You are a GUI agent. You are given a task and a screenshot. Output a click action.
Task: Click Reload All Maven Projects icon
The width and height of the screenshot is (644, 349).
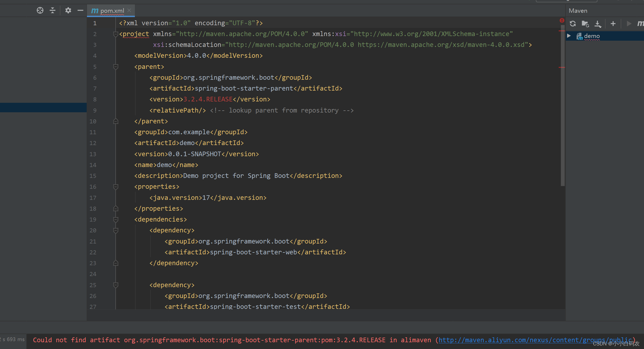[573, 24]
